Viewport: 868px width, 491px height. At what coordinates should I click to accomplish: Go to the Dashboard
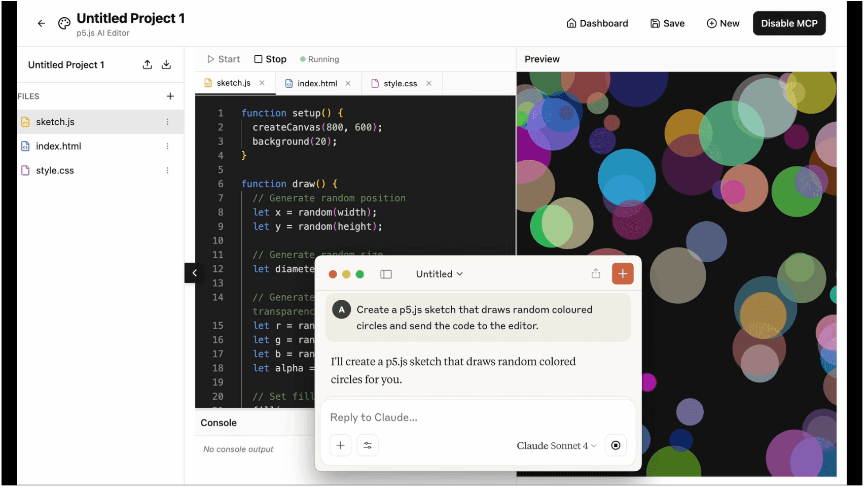597,23
